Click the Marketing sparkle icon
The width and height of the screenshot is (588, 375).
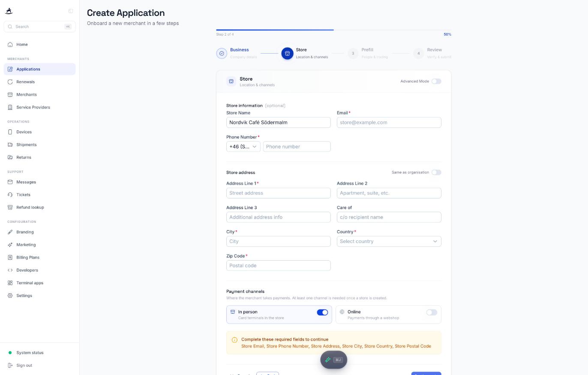click(x=10, y=245)
